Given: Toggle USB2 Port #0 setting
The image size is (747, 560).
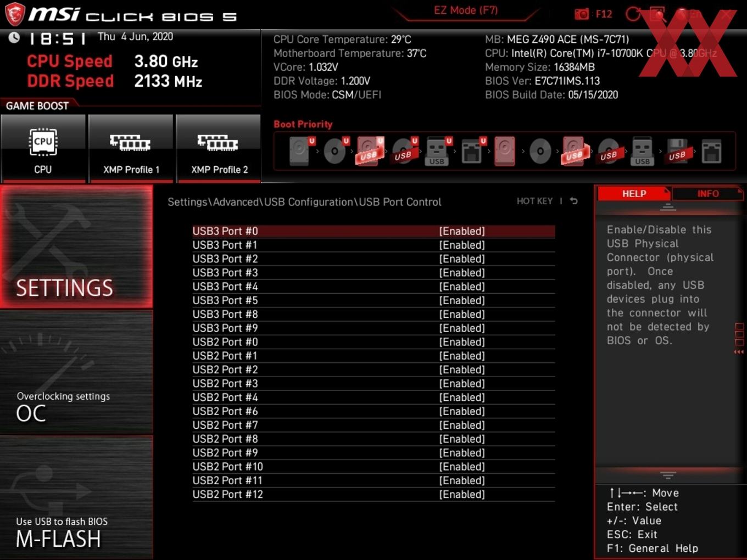Looking at the screenshot, I should (x=374, y=342).
